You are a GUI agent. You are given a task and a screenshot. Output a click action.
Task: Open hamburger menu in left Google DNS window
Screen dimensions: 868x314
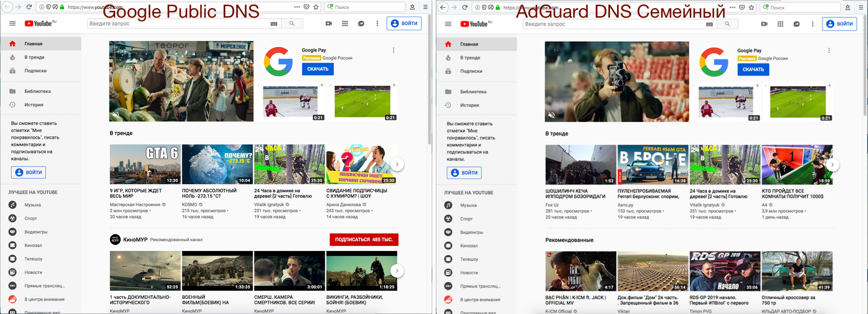13,23
